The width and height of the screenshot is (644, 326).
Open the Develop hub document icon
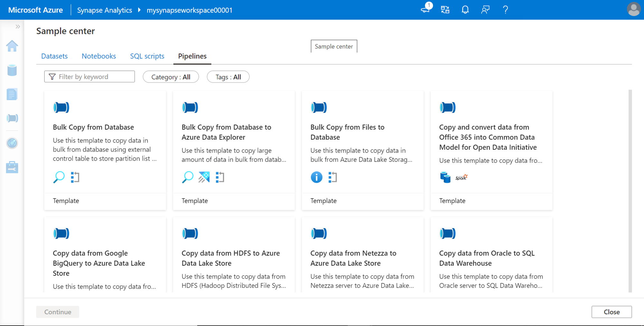pyautogui.click(x=12, y=94)
